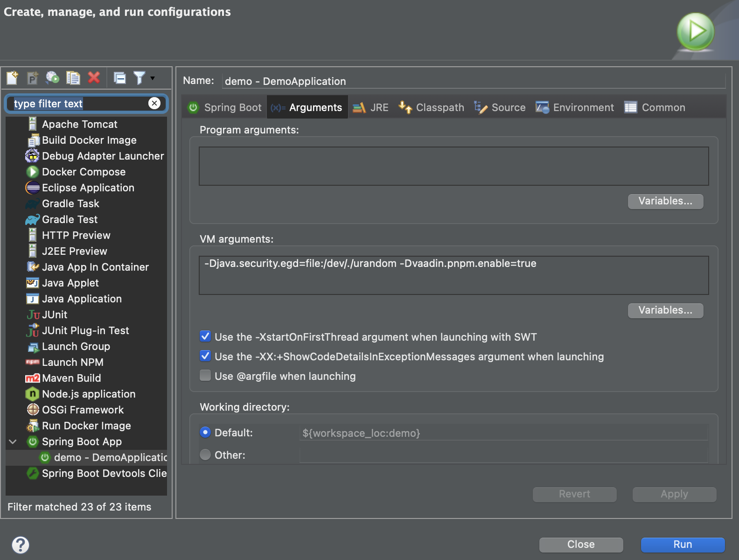Click the Docker Compose icon
739x560 pixels.
(x=32, y=172)
